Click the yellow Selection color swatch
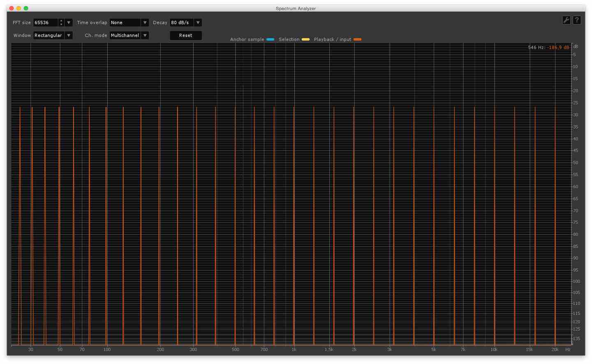This screenshot has height=364, width=592. [x=305, y=39]
